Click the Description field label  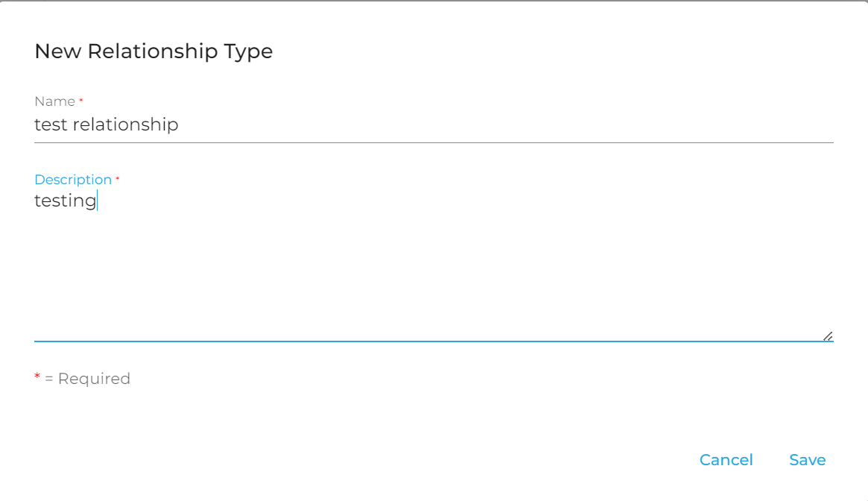(x=73, y=180)
